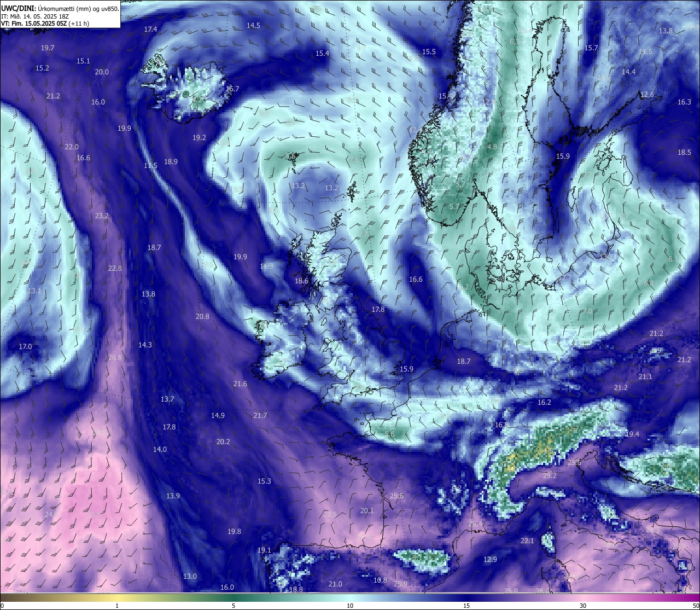Click the 14.9 value label
The image size is (700, 610).
click(218, 416)
